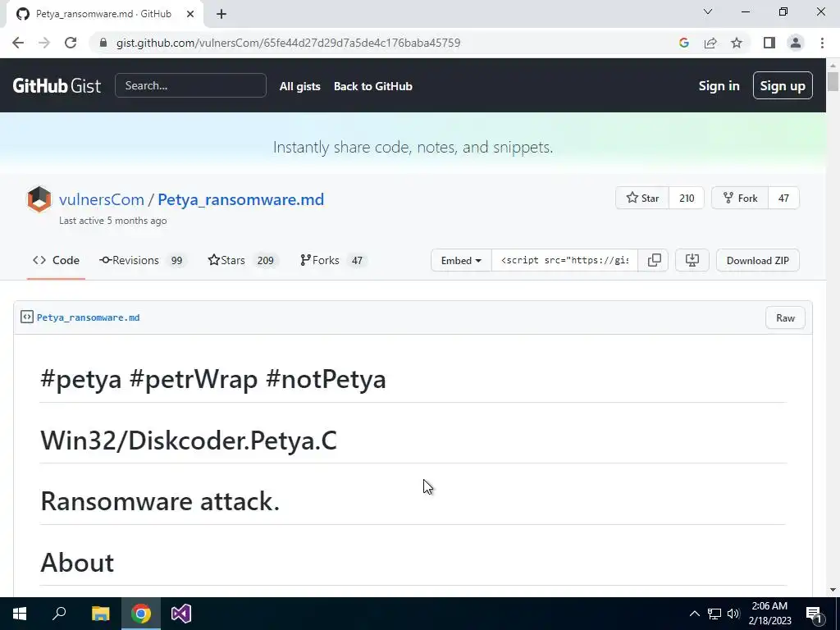This screenshot has height=630, width=840.
Task: Copy the embed script to clipboard
Action: coord(655,260)
